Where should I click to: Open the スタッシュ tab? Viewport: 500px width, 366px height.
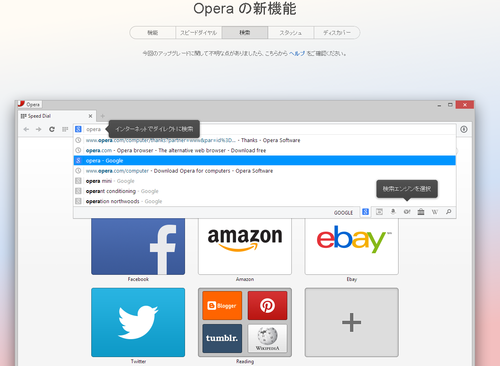point(291,33)
